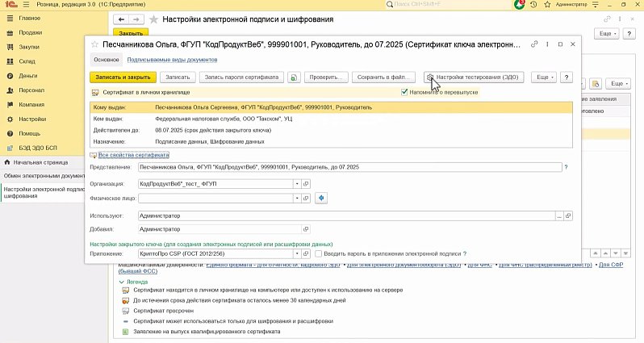The width and height of the screenshot is (644, 343).
Task: Select Действителен до row in certificate info
Action: click(x=331, y=130)
